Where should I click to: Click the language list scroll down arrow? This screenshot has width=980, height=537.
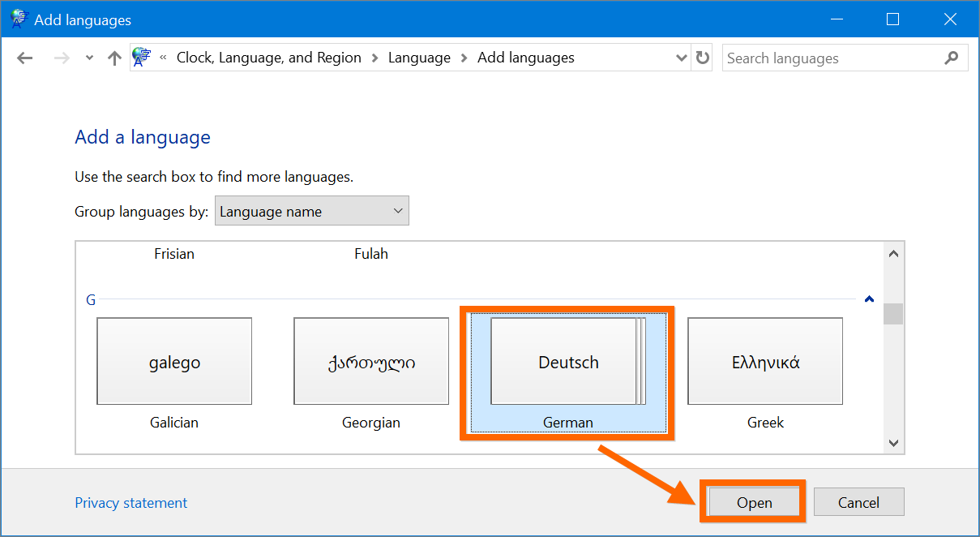tap(893, 443)
